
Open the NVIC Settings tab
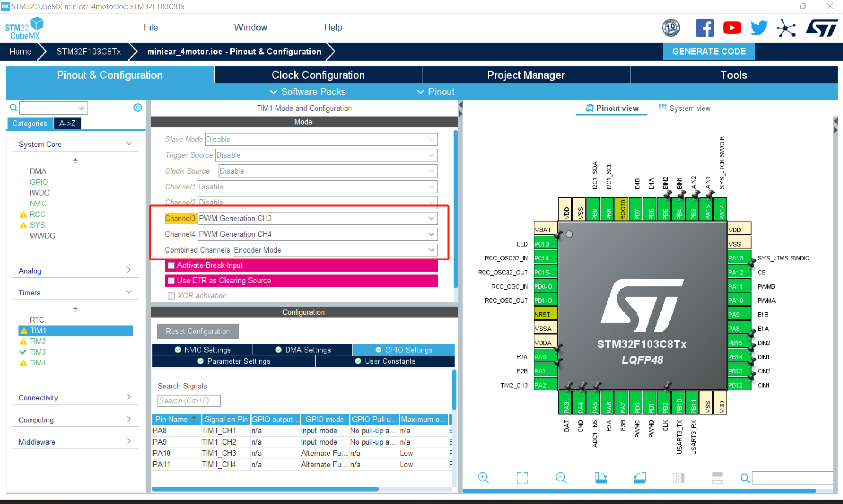[x=203, y=350]
